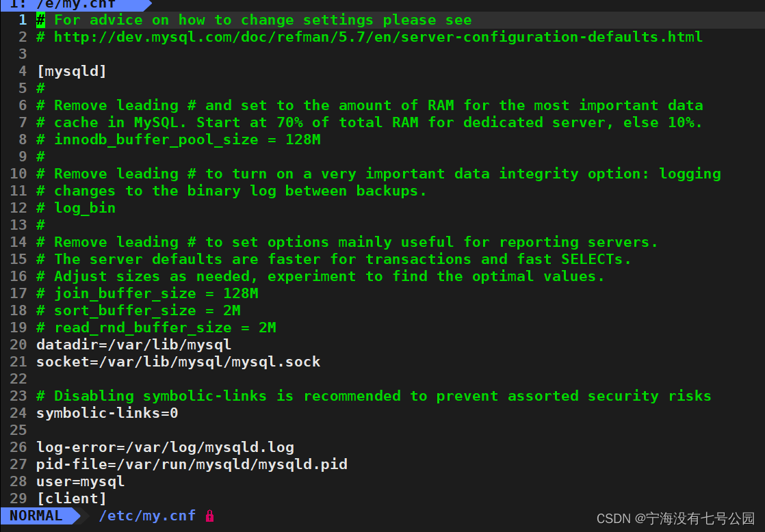The width and height of the screenshot is (765, 532).
Task: Click the pid-file=/var/run/mysqld/mysqld.pid line
Action: pos(192,464)
